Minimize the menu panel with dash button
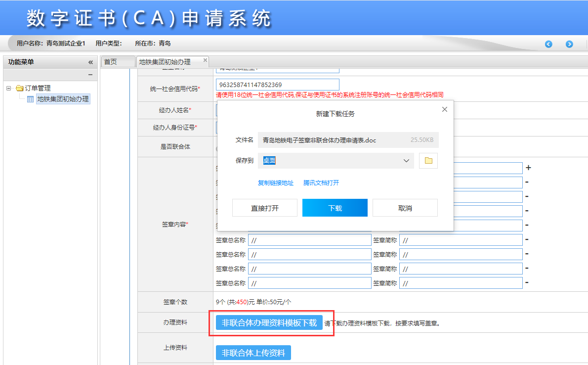This screenshot has height=365, width=588. point(90,75)
